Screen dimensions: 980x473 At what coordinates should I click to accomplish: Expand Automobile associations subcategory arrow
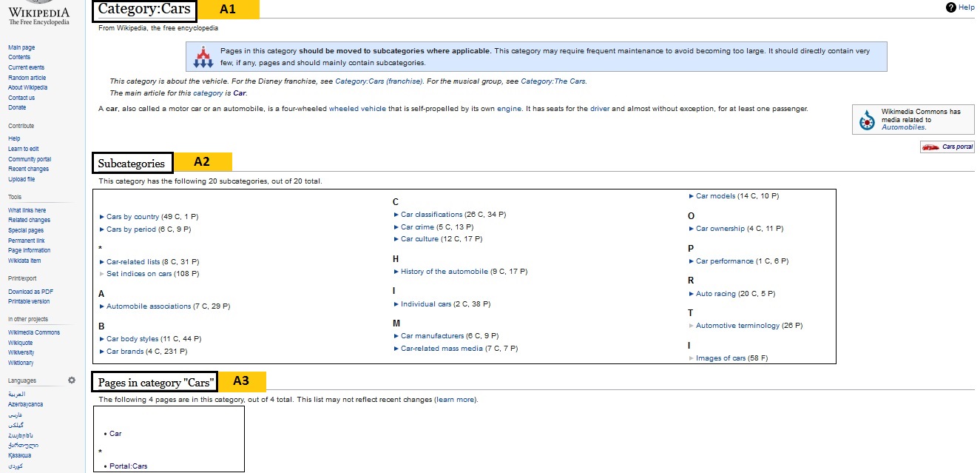[x=101, y=306]
